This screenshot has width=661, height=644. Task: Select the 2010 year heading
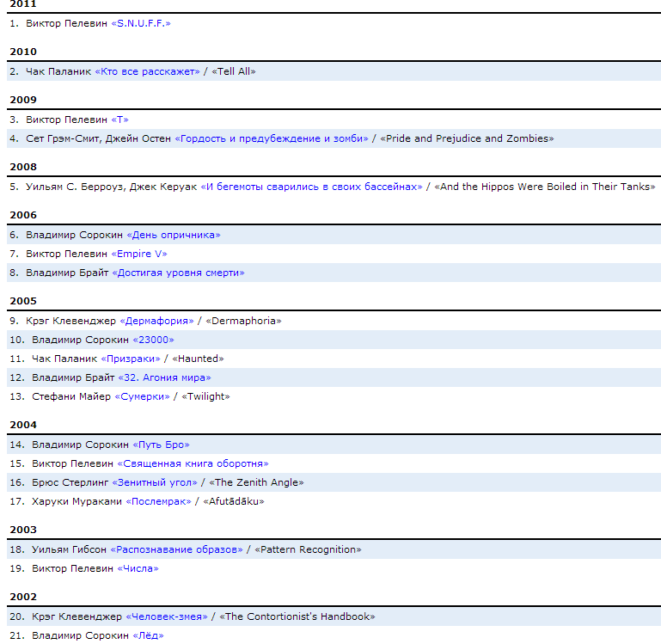[23, 52]
